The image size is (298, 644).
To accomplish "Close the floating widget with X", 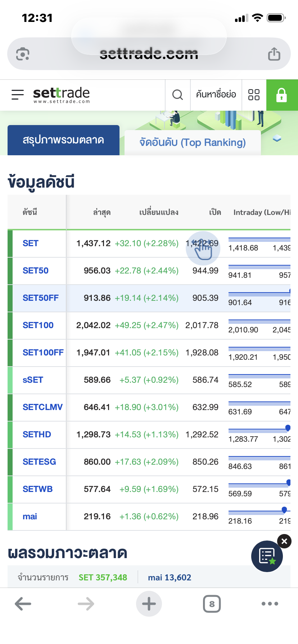I will 284,541.
